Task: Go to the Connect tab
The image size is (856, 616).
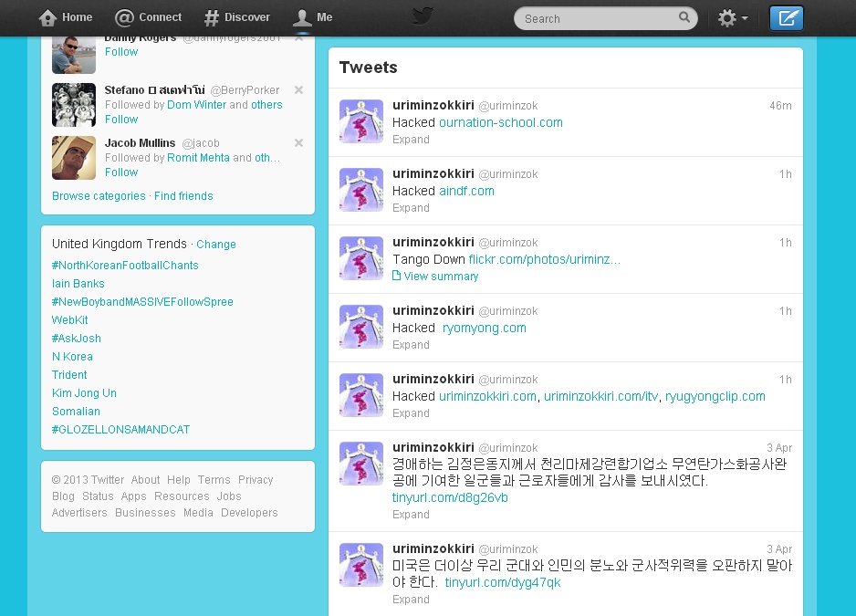Action: tap(149, 17)
